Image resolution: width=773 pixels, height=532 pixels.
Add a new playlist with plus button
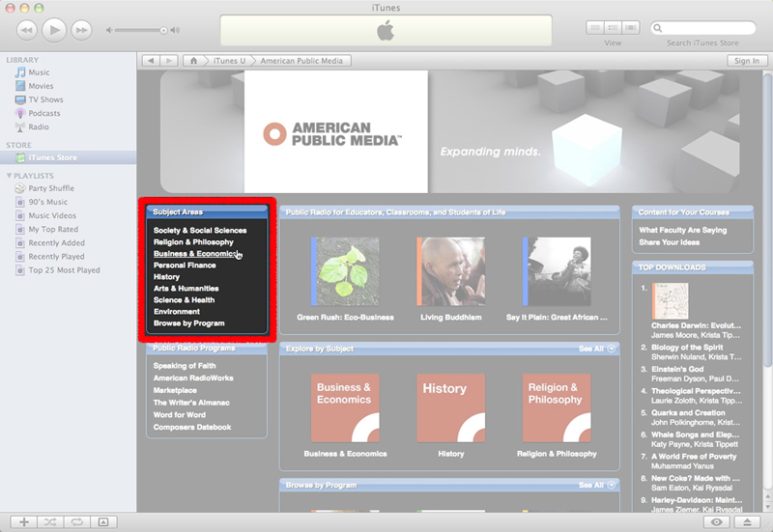(x=23, y=522)
